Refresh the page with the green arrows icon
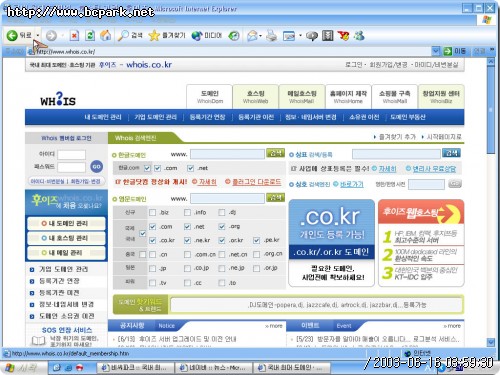 [x=90, y=35]
